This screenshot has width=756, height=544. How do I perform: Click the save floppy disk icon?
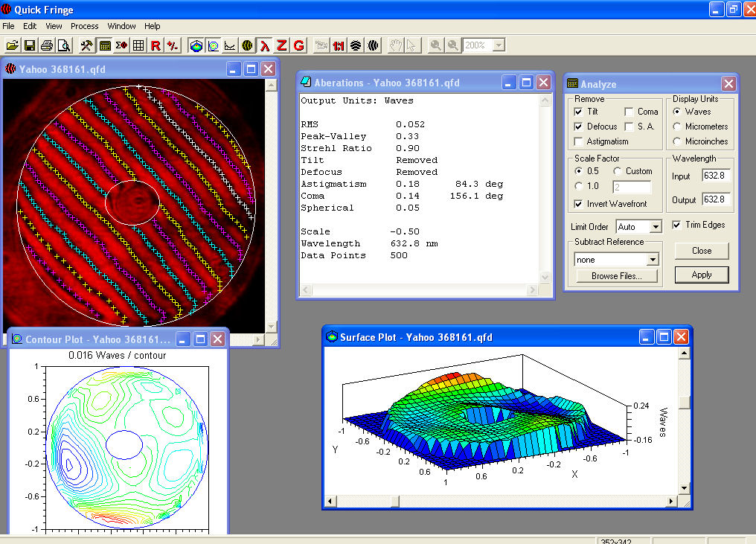[30, 45]
